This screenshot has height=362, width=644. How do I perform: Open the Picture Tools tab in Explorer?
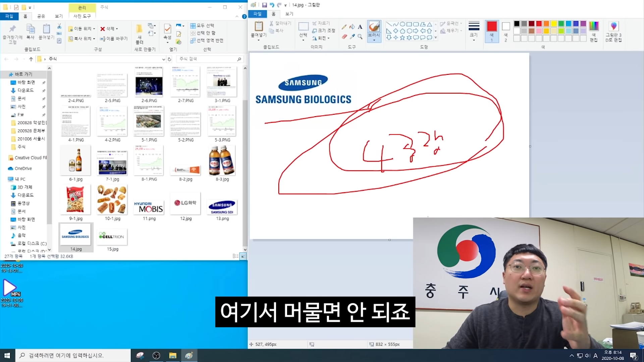[82, 16]
